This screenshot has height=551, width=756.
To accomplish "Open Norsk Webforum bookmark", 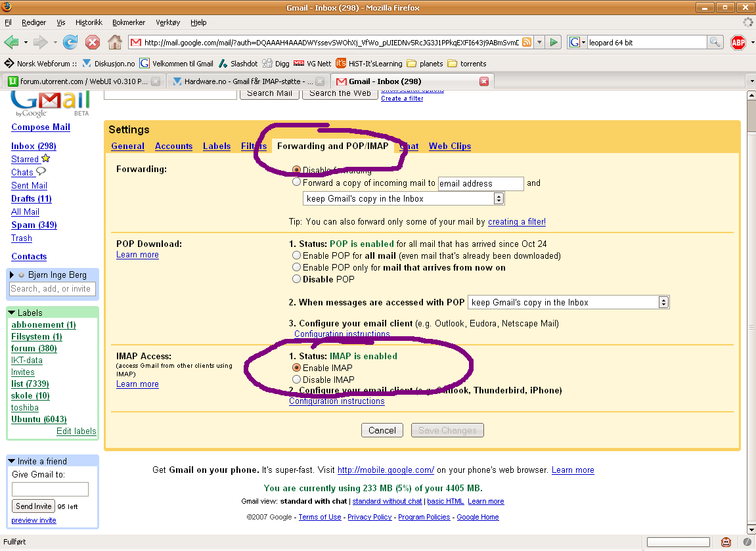I will (x=41, y=64).
